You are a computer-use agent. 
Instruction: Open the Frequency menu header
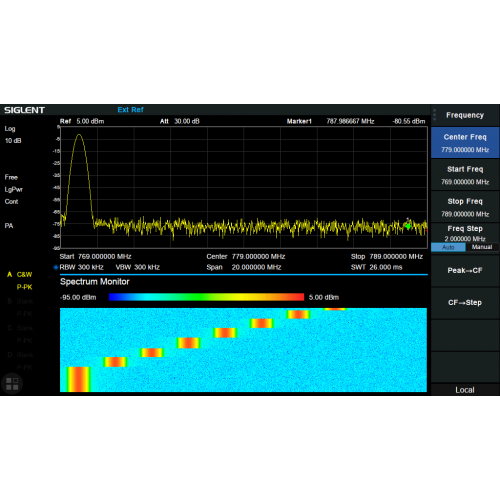pyautogui.click(x=465, y=115)
